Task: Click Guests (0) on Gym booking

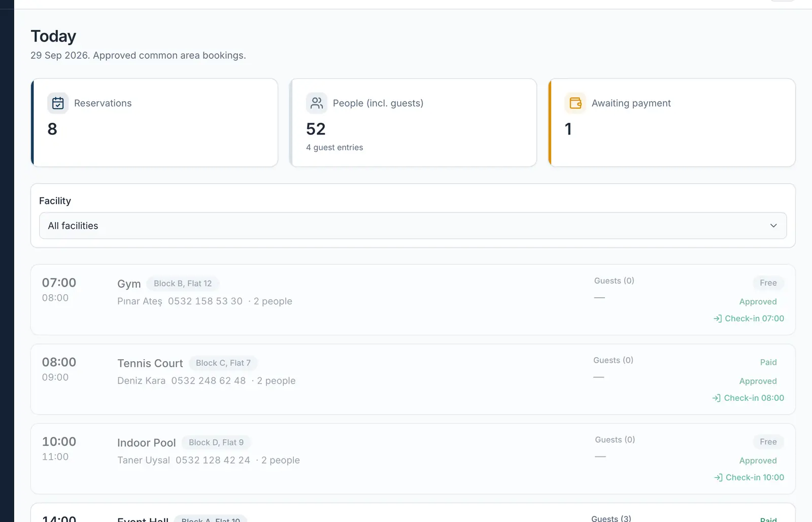Action: coord(614,281)
